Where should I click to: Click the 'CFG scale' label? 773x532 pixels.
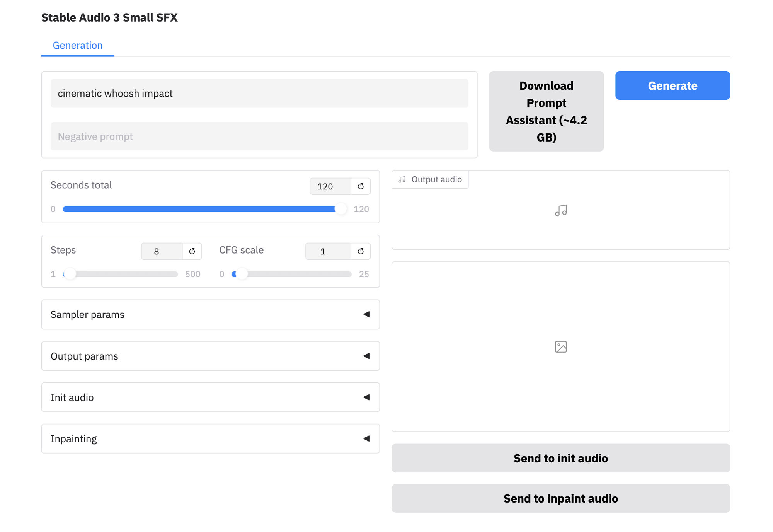tap(242, 250)
